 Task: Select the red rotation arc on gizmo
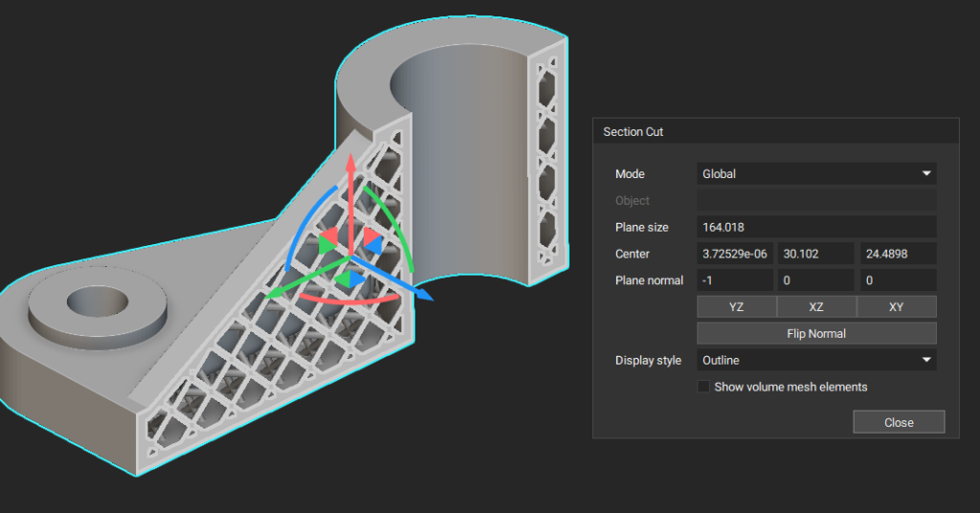[348, 300]
